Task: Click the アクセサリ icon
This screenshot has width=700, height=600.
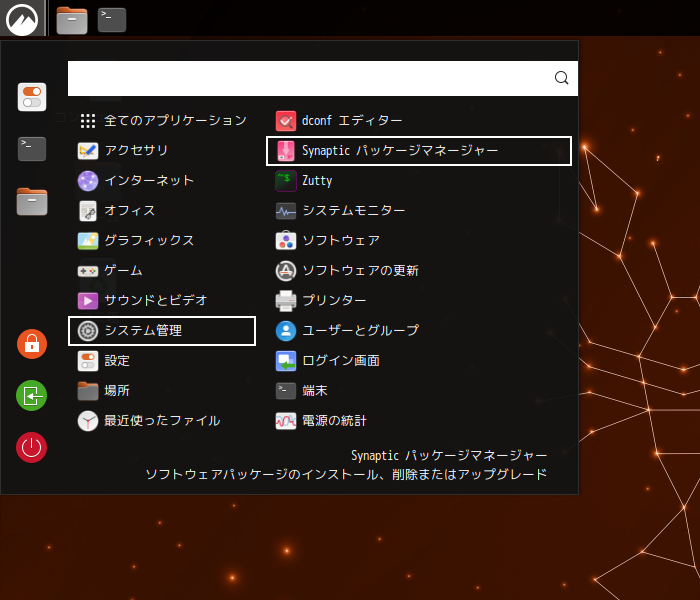Action: (x=88, y=150)
